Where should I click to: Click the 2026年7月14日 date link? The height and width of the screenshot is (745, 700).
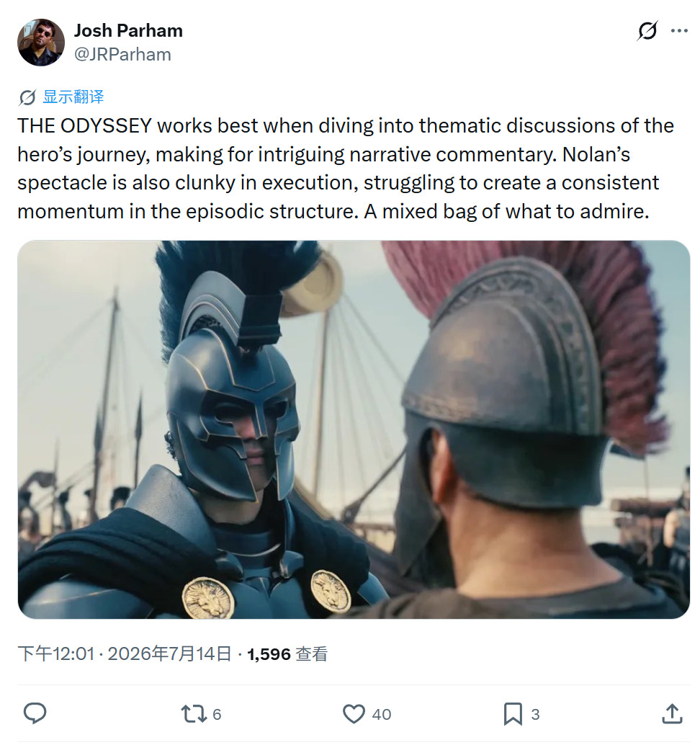click(x=169, y=653)
